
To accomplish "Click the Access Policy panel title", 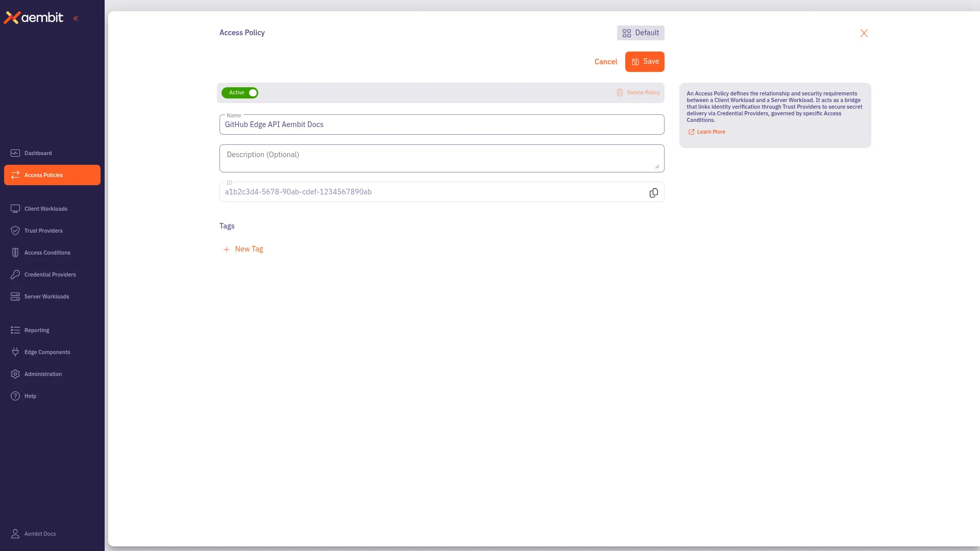I will coord(242,33).
